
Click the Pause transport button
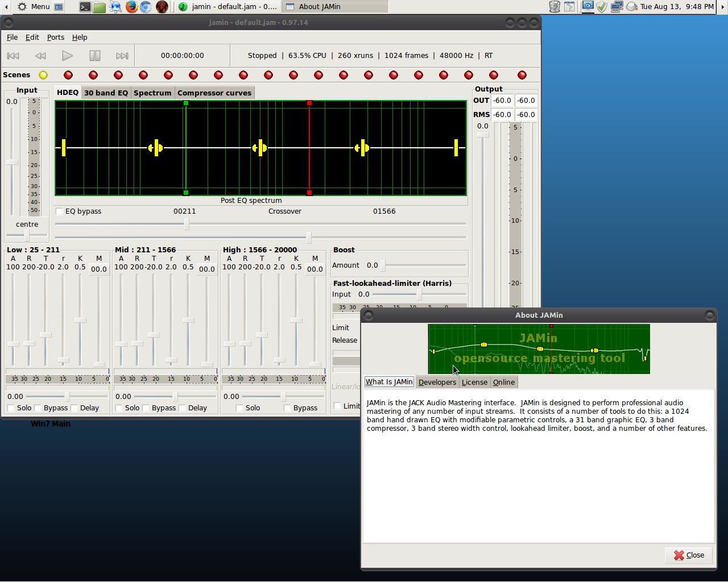(94, 55)
